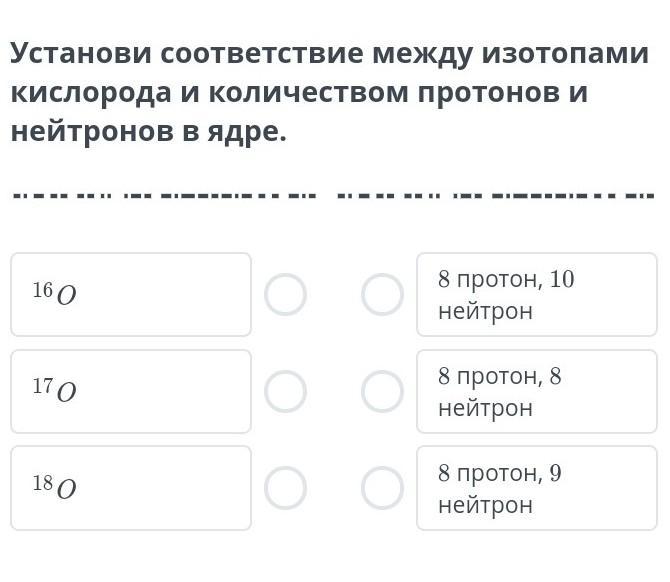Select the radio circle beside the 18O card

(285, 488)
